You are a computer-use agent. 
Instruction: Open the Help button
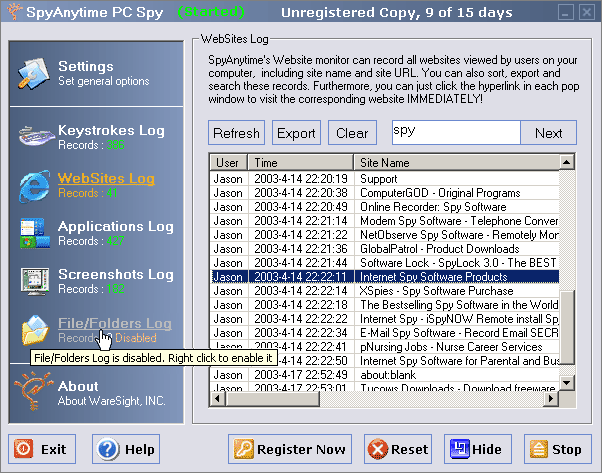click(x=126, y=449)
